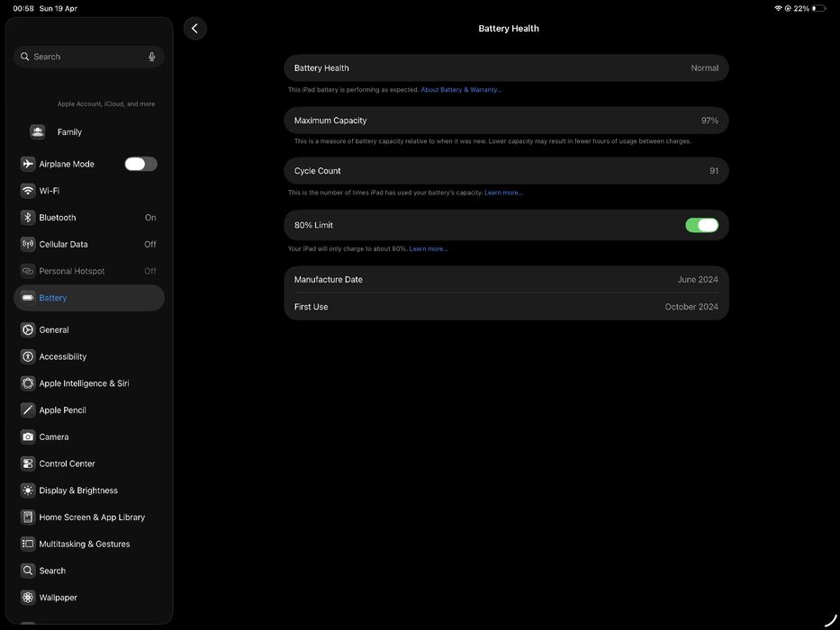840x630 pixels.
Task: Tap the Accessibility icon
Action: pos(28,356)
